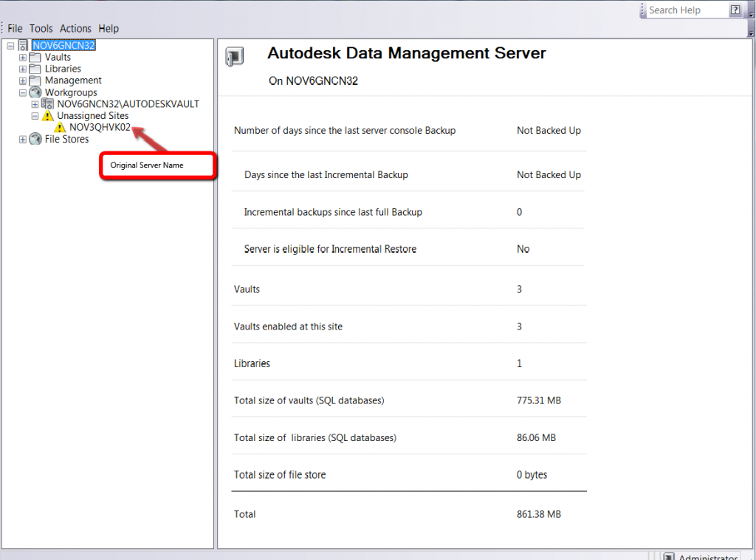Click the Vaults folder icon
Image resolution: width=756 pixels, height=560 pixels.
35,57
